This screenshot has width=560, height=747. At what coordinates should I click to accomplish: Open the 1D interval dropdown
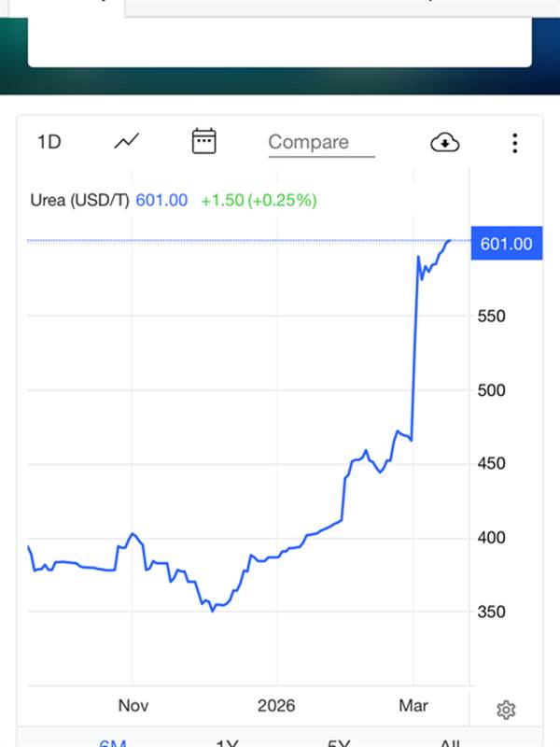click(x=49, y=142)
